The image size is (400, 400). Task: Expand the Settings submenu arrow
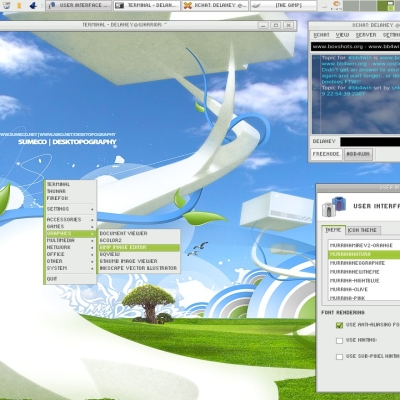point(92,209)
